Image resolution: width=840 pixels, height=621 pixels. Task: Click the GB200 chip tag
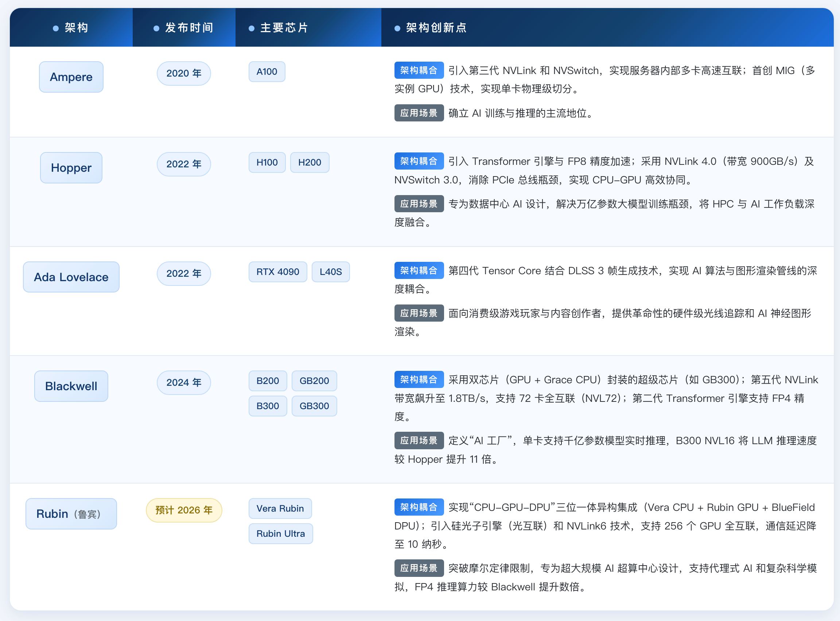click(314, 381)
